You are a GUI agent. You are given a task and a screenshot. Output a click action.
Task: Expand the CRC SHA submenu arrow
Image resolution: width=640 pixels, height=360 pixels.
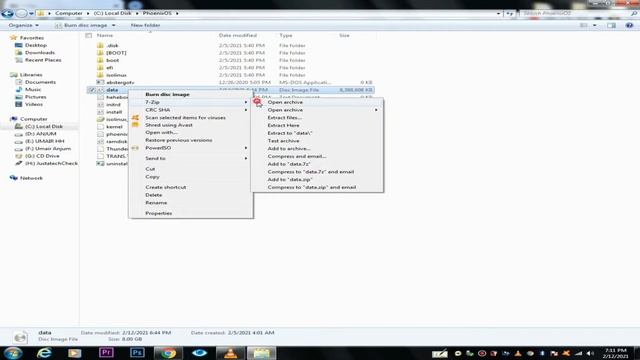click(x=246, y=110)
